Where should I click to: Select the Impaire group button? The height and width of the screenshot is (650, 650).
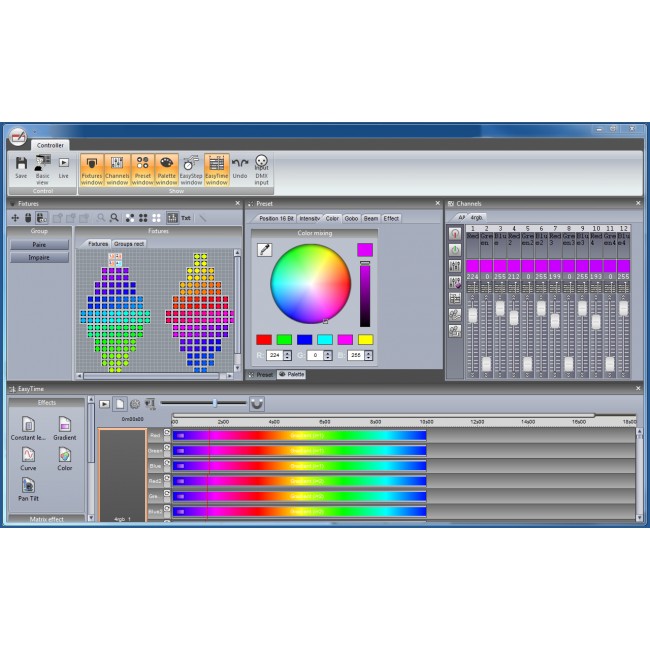(x=39, y=257)
